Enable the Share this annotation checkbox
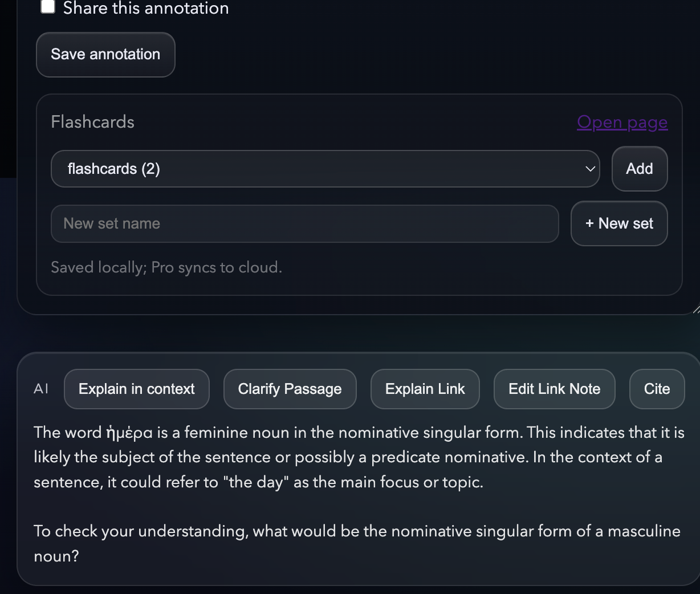 tap(48, 6)
